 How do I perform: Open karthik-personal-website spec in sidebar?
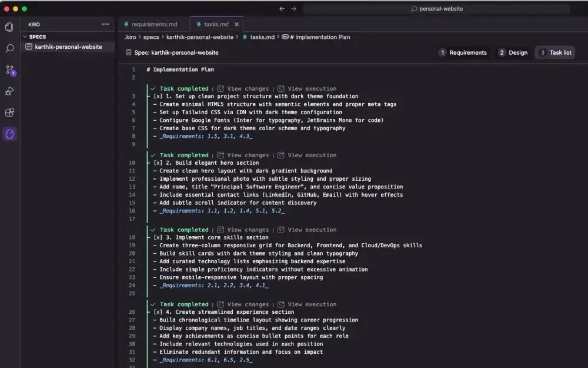[x=68, y=47]
